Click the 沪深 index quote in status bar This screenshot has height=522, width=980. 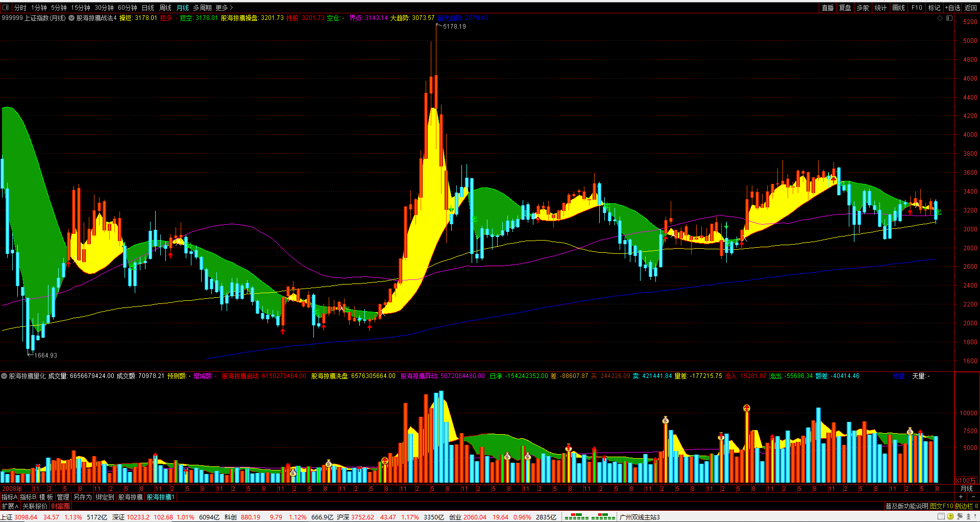pos(390,517)
